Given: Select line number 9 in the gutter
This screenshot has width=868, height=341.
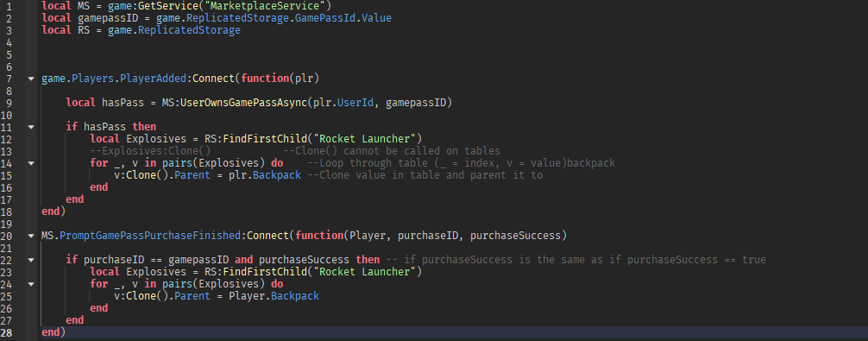Looking at the screenshot, I should tap(9, 103).
